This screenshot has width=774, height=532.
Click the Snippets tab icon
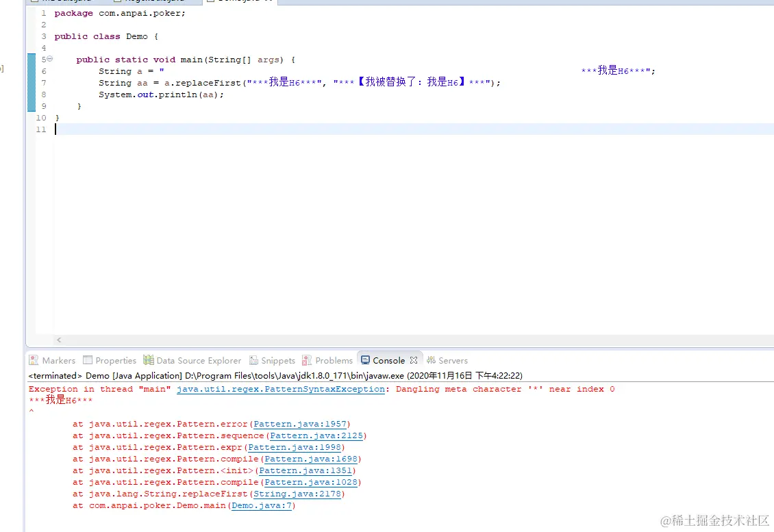point(253,360)
